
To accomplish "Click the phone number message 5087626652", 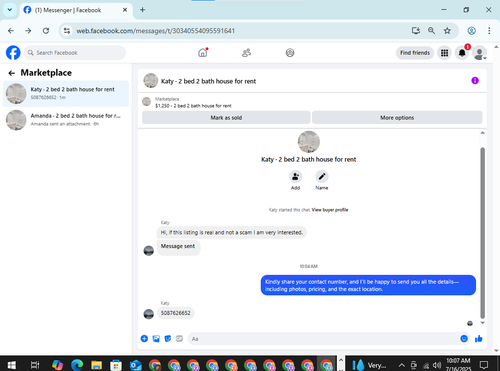I will (176, 313).
